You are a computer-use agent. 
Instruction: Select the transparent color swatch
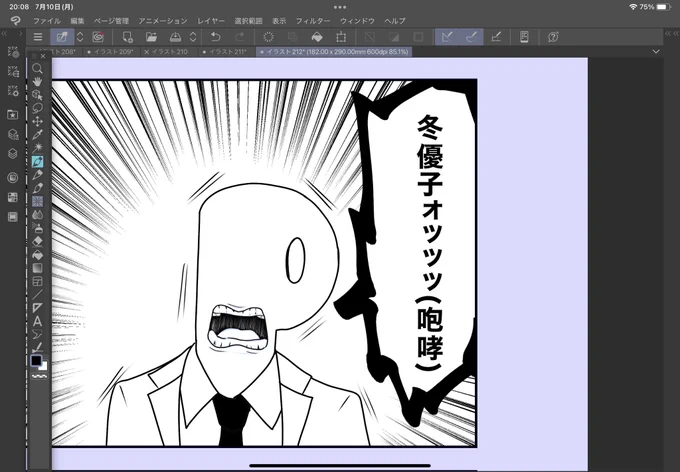[39, 376]
